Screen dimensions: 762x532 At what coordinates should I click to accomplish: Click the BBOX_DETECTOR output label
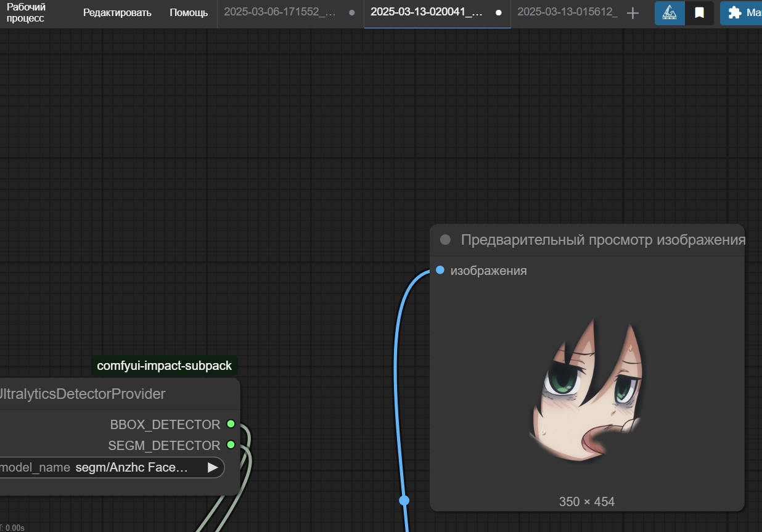tap(165, 425)
